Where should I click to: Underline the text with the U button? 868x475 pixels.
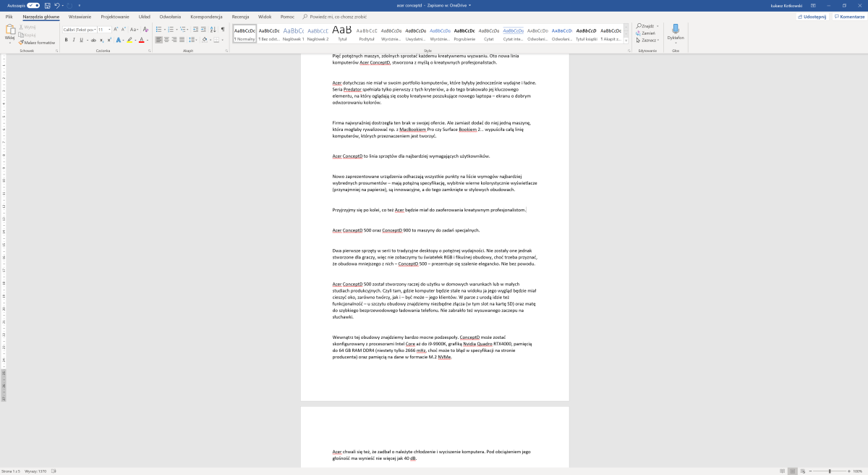tap(81, 40)
